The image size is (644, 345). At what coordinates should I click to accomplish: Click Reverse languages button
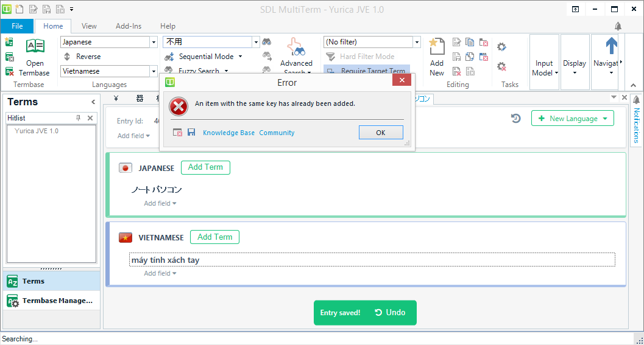click(x=82, y=57)
